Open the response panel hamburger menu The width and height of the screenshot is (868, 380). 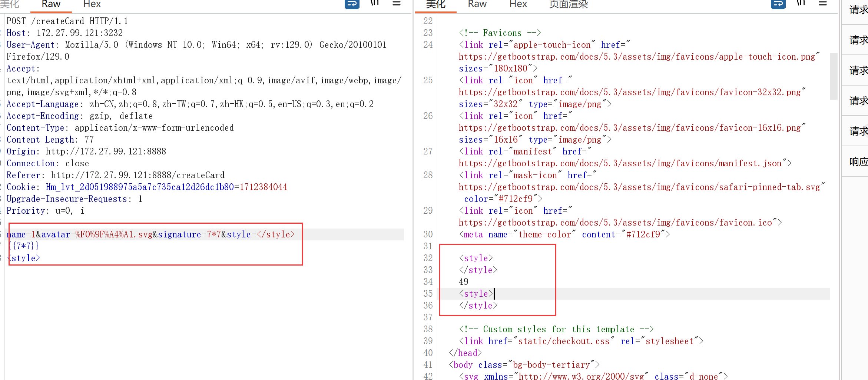(x=823, y=4)
